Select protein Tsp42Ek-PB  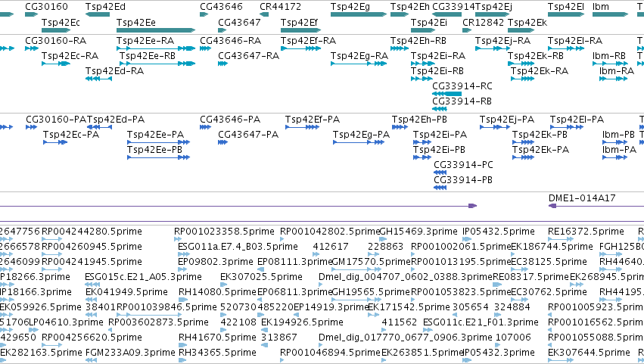tap(540, 135)
